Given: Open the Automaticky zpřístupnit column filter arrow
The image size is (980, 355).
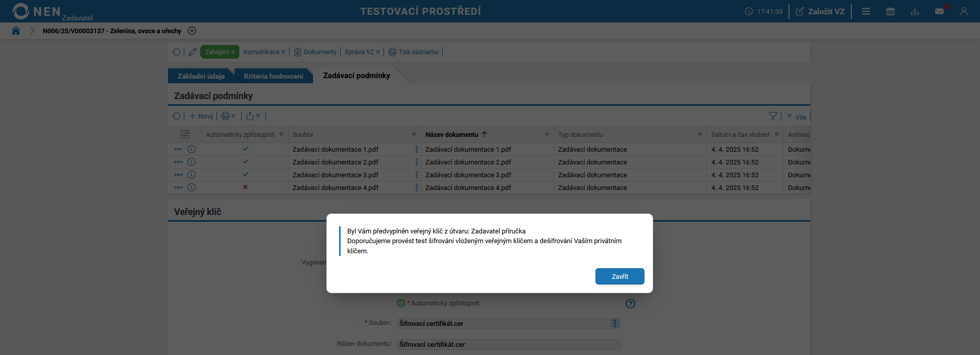Looking at the screenshot, I should (x=281, y=134).
